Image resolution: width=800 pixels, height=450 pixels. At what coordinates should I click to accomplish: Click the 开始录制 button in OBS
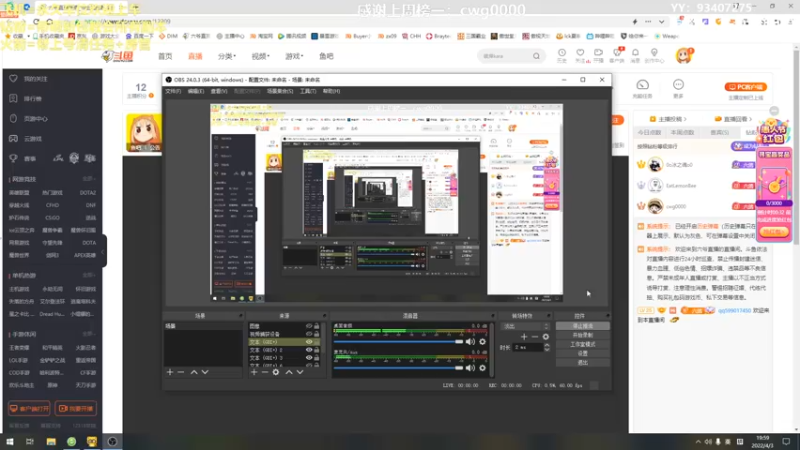[x=583, y=335]
